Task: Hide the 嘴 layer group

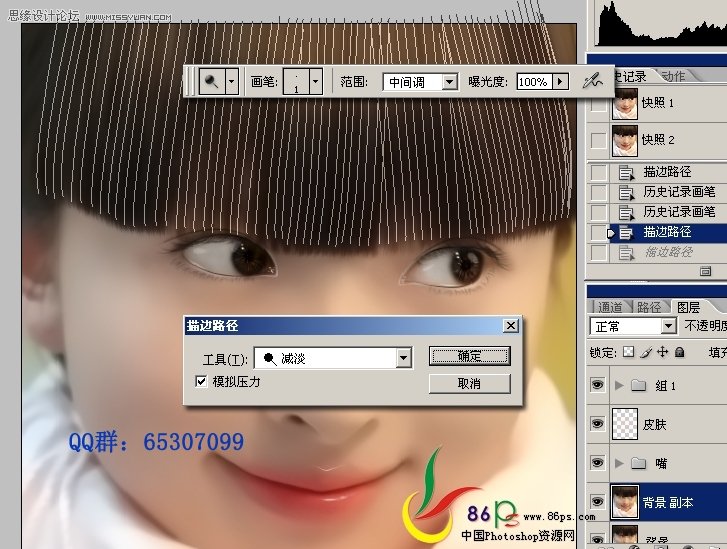Action: point(598,462)
